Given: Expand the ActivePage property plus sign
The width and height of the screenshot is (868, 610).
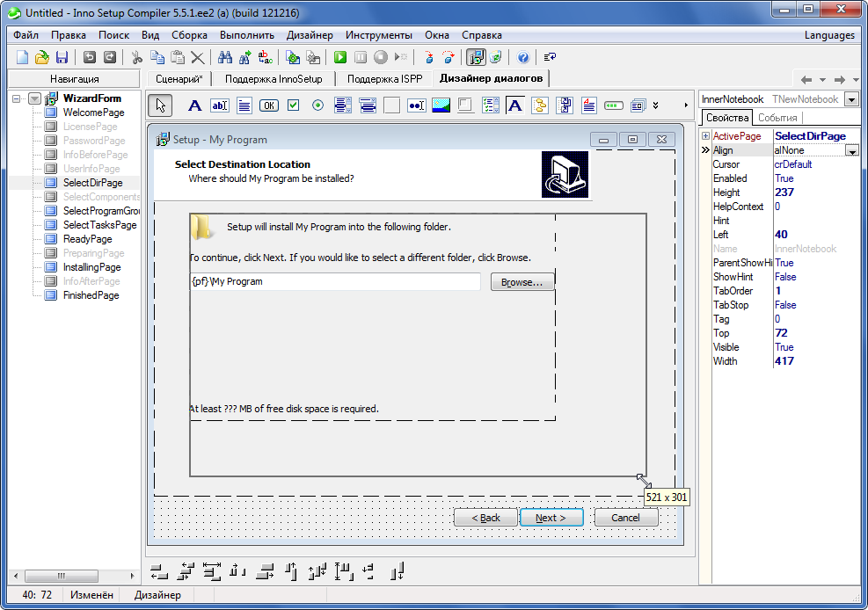Looking at the screenshot, I should (x=705, y=136).
